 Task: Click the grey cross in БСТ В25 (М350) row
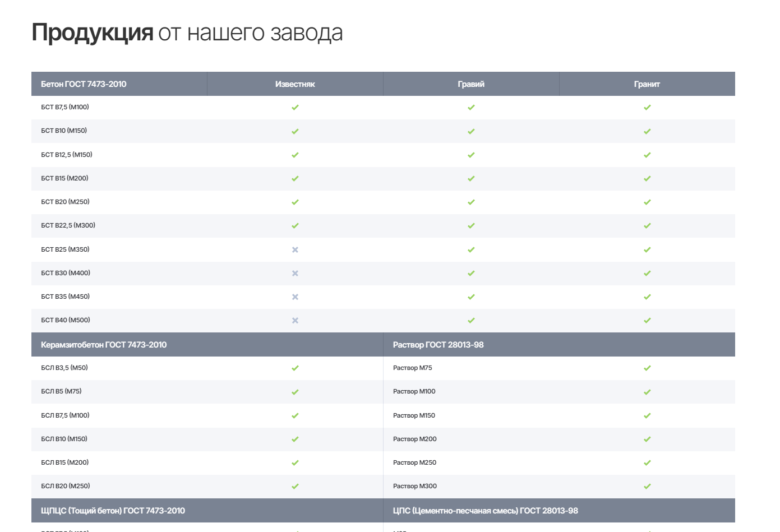[x=295, y=249]
